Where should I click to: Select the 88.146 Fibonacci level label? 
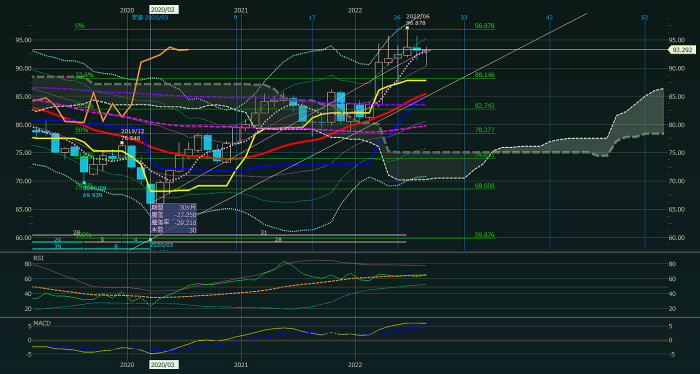[484, 75]
